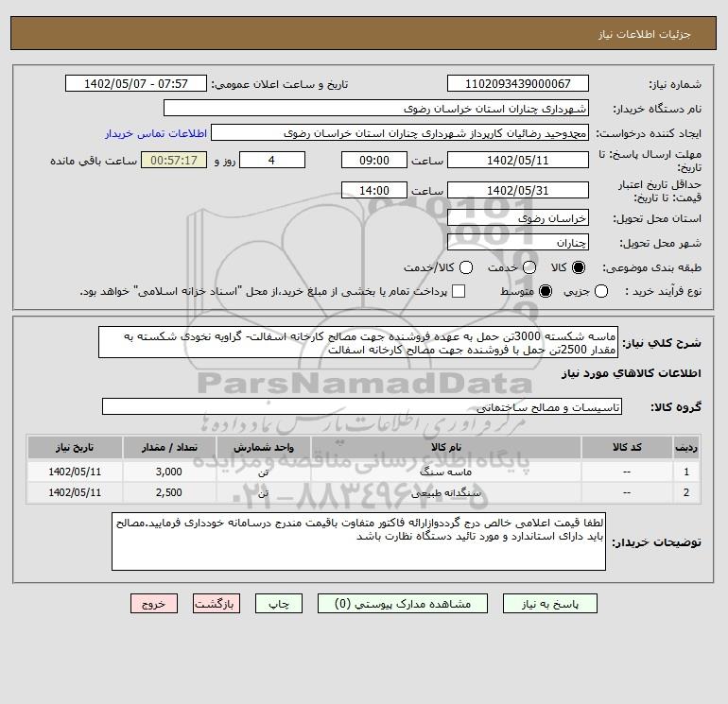Click the نام کالا column header

click(445, 447)
